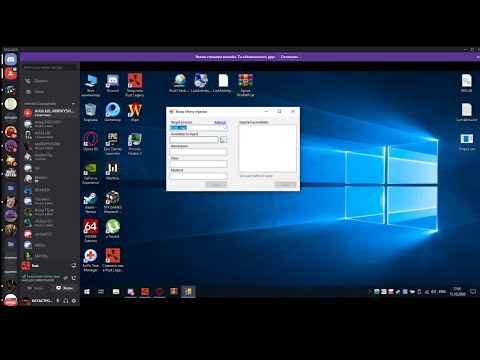Toggle the microphone mute icon in Discord
The width and height of the screenshot is (480, 360).
[x=58, y=301]
